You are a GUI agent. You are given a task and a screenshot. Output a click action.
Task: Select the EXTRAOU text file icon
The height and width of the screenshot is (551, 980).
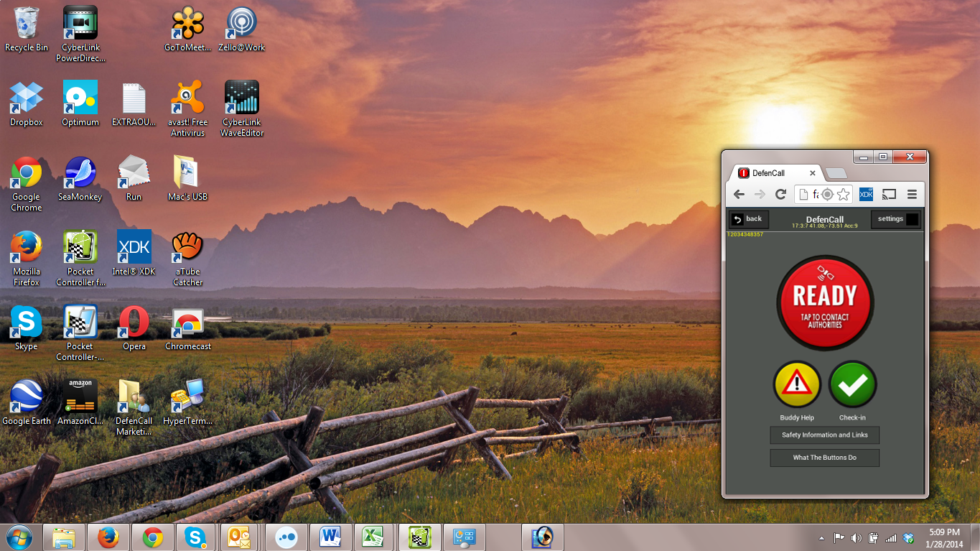pos(134,104)
